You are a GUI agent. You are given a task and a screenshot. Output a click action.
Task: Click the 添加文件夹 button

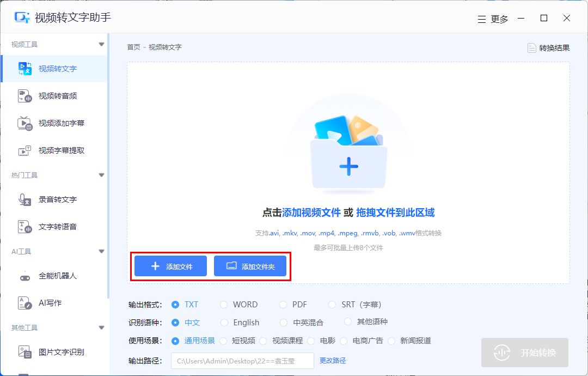click(250, 266)
